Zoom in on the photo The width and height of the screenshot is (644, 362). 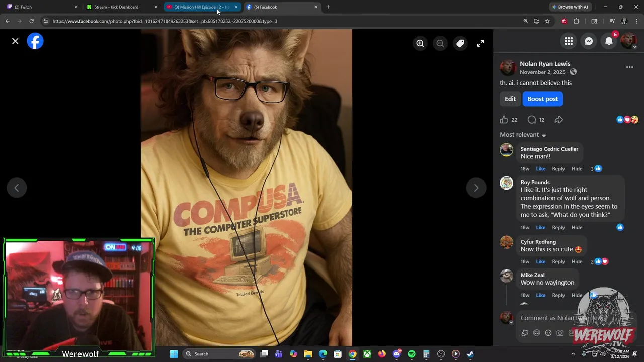coord(420,44)
